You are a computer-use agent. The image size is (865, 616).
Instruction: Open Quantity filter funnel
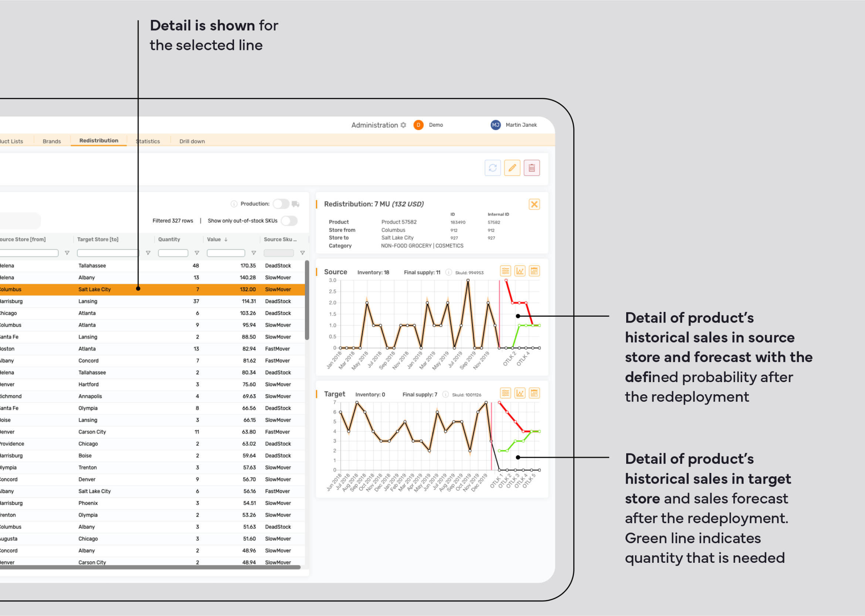coord(197,253)
